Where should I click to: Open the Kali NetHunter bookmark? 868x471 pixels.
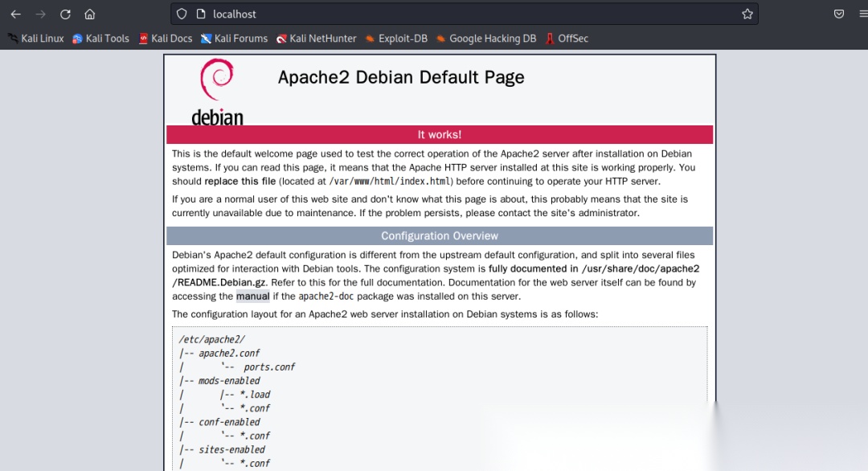tap(317, 38)
